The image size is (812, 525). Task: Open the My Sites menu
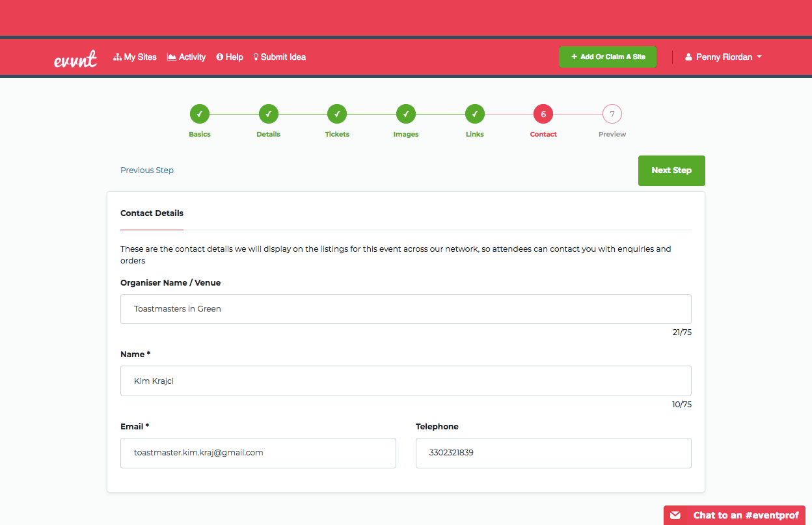click(135, 57)
